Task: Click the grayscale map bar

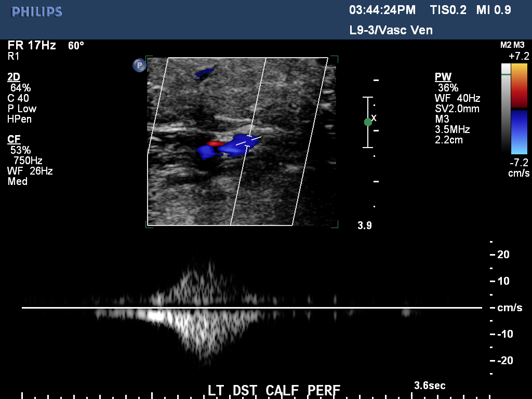Action: pyautogui.click(x=506, y=109)
